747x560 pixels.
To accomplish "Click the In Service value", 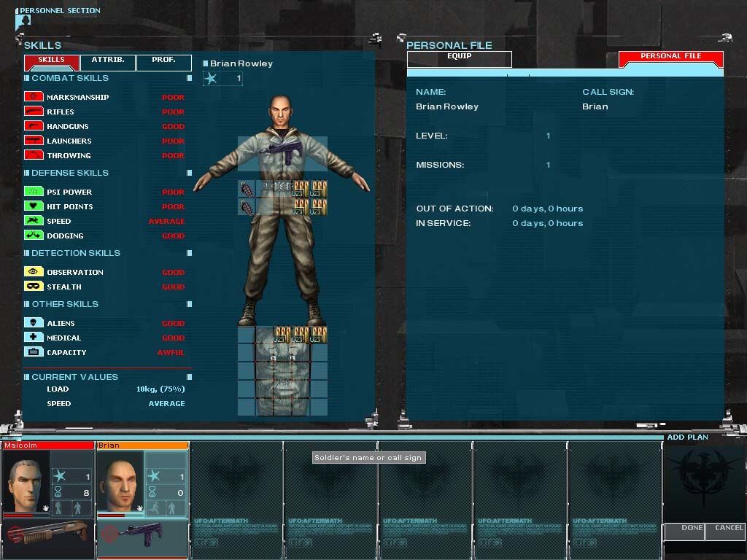I will 547,223.
